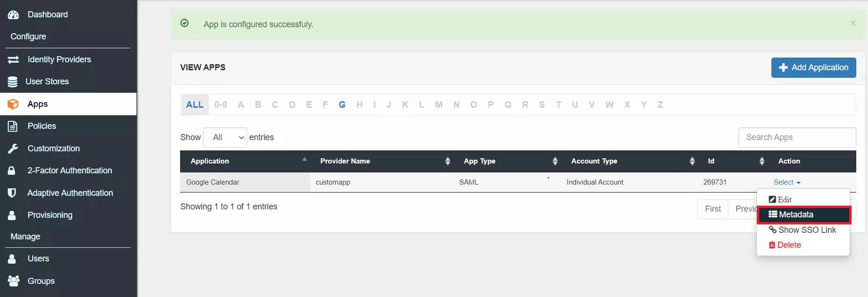
Task: Click the customapp provider cell
Action: coord(382,182)
